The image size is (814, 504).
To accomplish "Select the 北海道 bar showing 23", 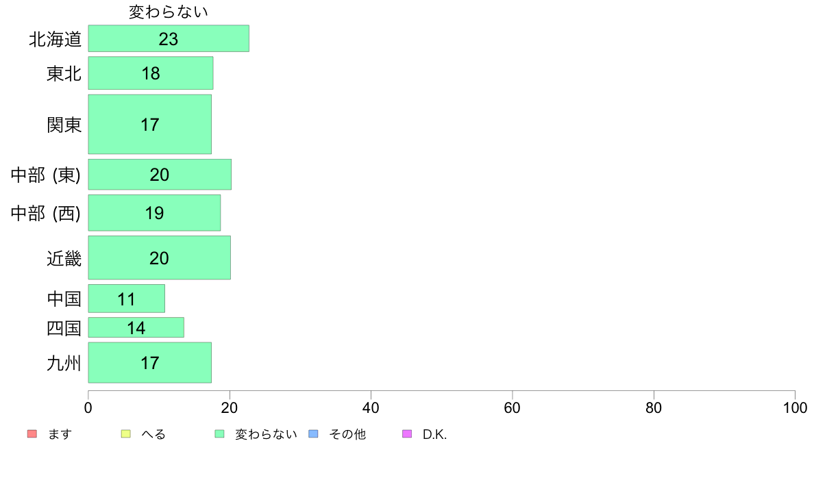I will click(169, 38).
